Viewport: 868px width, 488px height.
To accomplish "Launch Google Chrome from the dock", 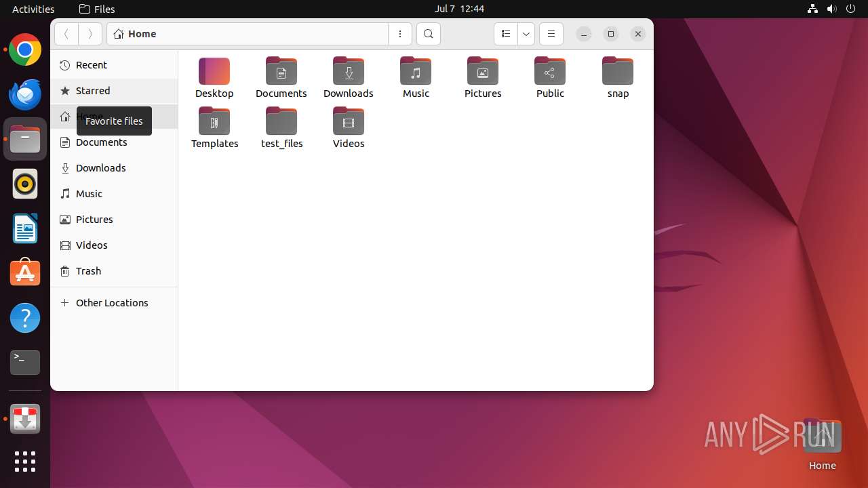I will click(25, 49).
